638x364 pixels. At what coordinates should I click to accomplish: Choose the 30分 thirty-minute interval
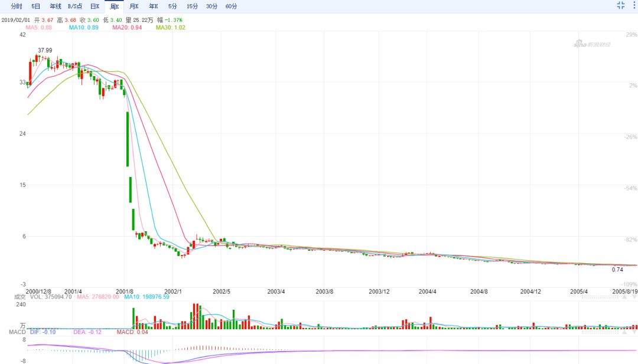(x=211, y=6)
